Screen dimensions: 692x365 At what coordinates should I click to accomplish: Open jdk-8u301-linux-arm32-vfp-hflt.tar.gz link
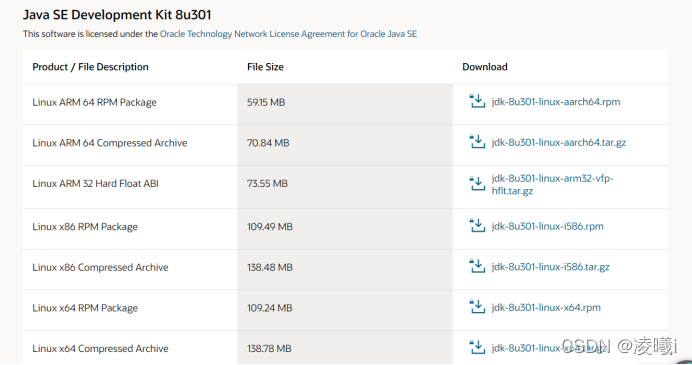pos(553,184)
